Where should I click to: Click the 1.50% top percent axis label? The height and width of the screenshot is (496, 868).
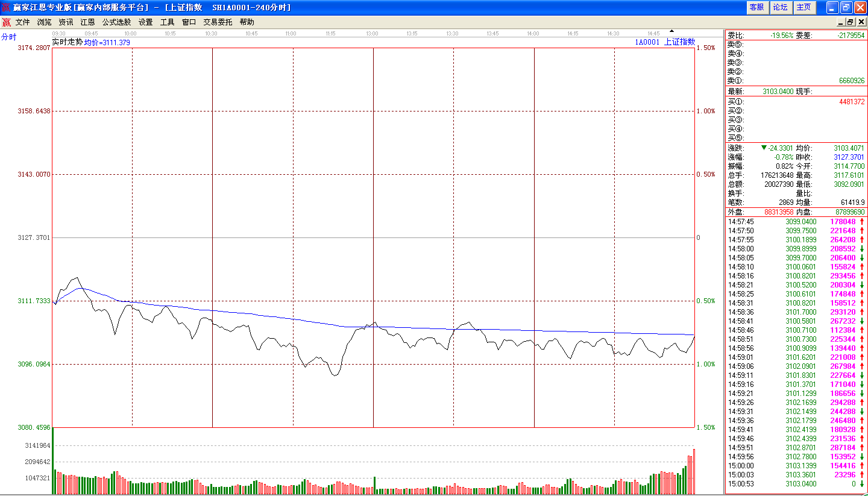tap(706, 48)
